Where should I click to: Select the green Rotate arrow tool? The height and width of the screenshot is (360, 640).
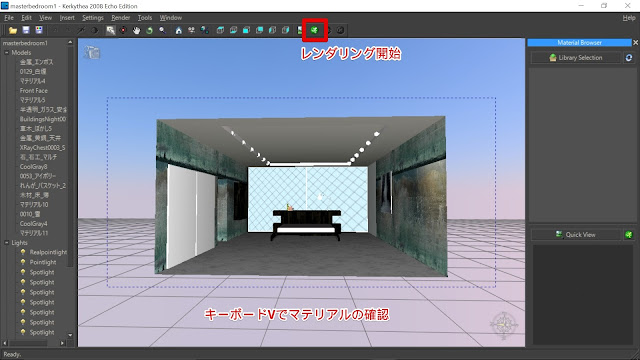[x=149, y=30]
